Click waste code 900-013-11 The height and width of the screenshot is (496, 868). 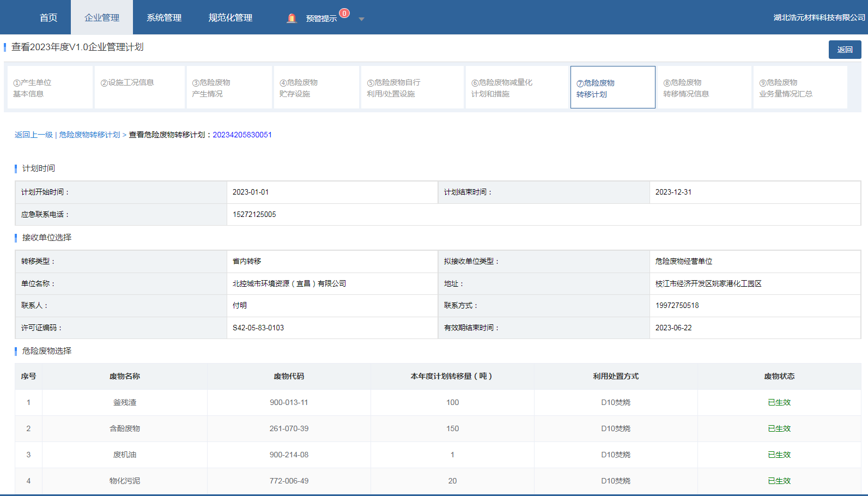click(x=289, y=403)
